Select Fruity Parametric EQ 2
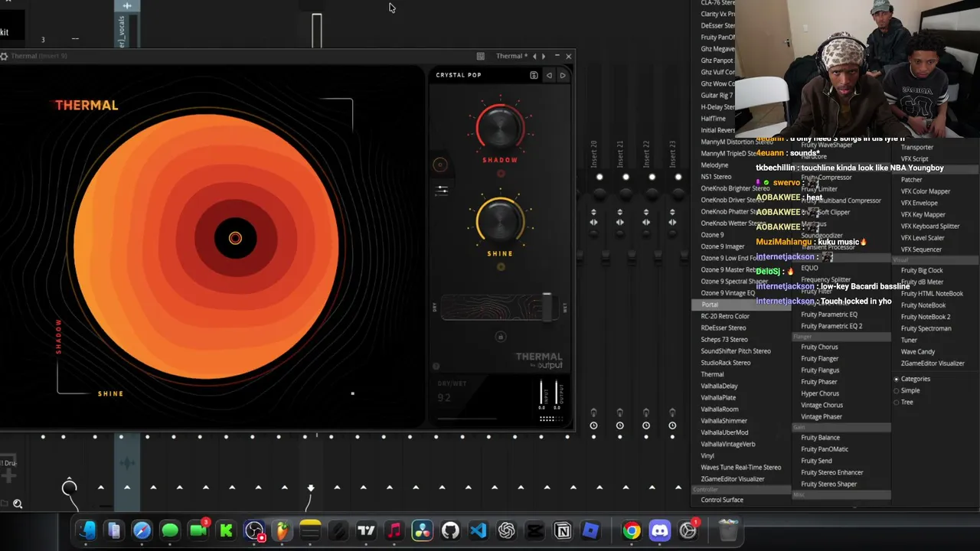Image resolution: width=980 pixels, height=551 pixels. coord(831,326)
